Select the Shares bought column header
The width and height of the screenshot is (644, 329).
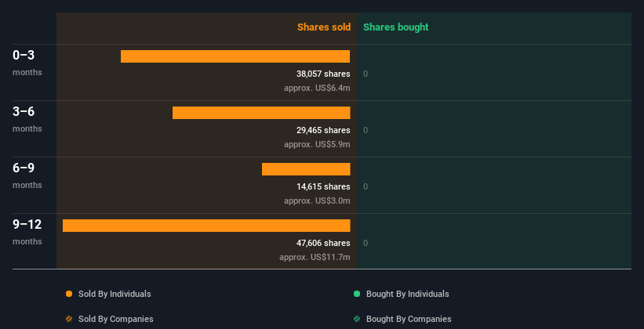[x=395, y=27]
